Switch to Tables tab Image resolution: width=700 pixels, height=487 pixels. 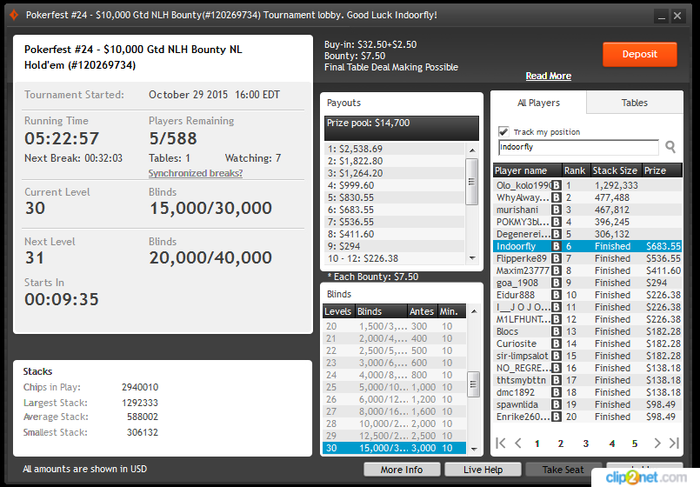tap(634, 103)
